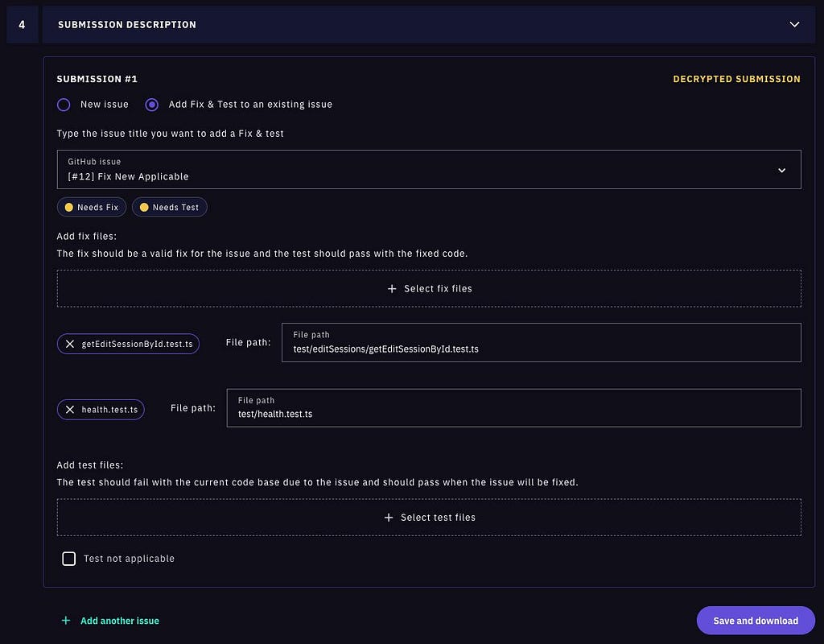Click the Decrypted Submission label

[737, 79]
